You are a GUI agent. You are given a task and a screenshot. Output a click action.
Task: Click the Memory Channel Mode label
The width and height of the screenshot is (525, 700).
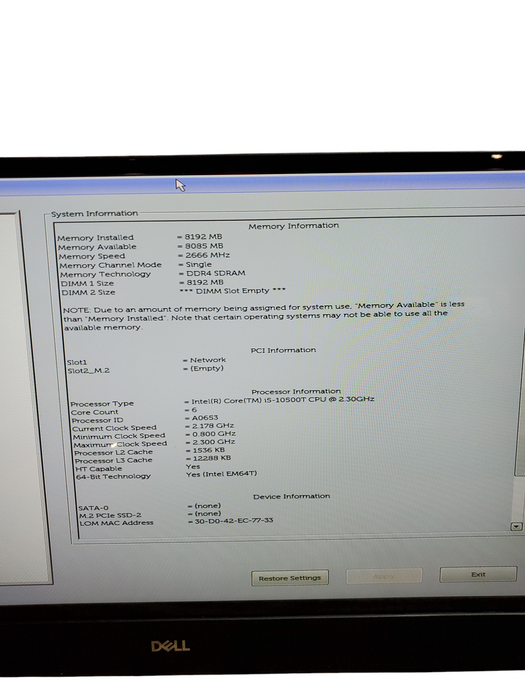tap(110, 265)
